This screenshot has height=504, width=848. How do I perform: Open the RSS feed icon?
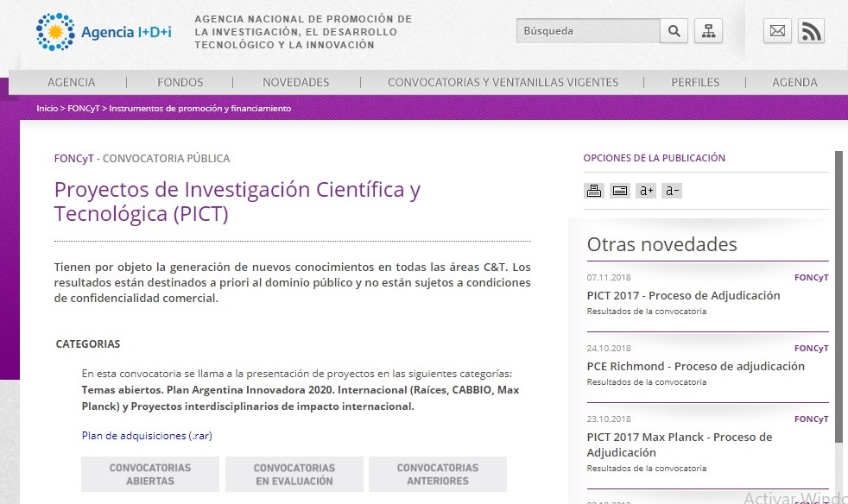pos(811,31)
